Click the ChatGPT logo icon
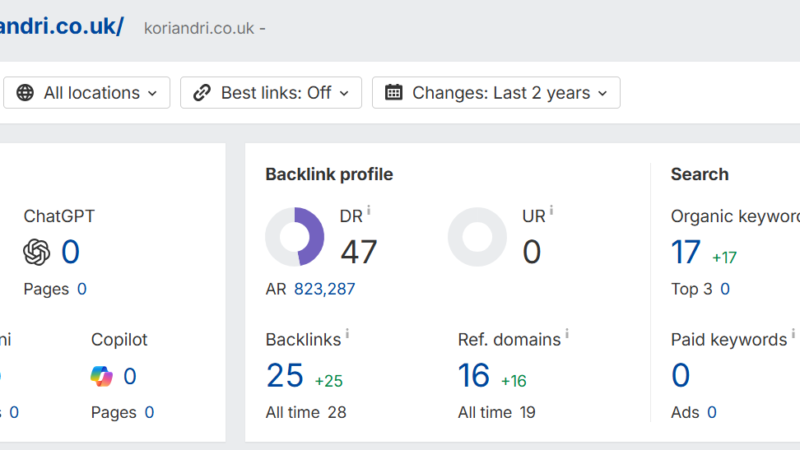The width and height of the screenshot is (800, 450). click(x=37, y=252)
